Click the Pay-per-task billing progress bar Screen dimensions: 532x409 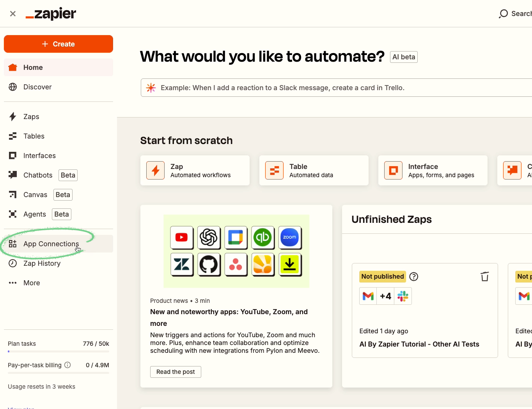(x=59, y=373)
